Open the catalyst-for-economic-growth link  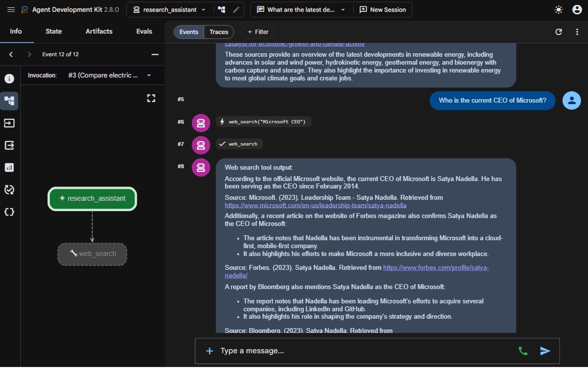tap(295, 44)
